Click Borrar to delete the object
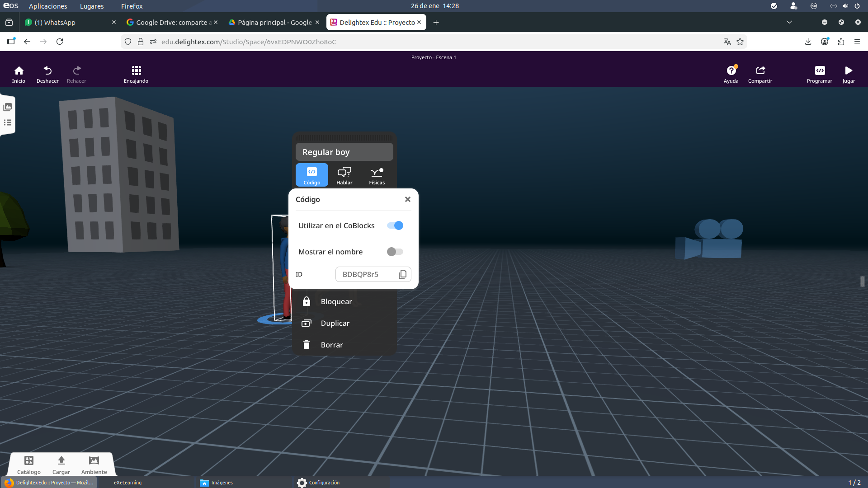 coord(331,345)
